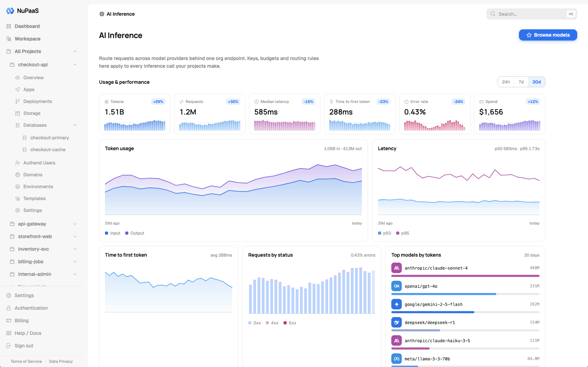Click the Sign out icon
The height and width of the screenshot is (367, 588).
9,346
